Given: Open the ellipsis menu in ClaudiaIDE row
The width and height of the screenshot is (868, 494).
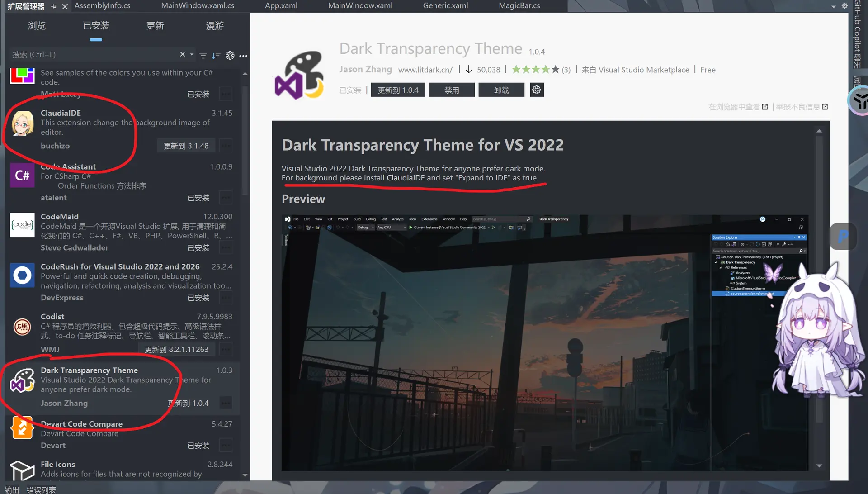Looking at the screenshot, I should coord(225,146).
